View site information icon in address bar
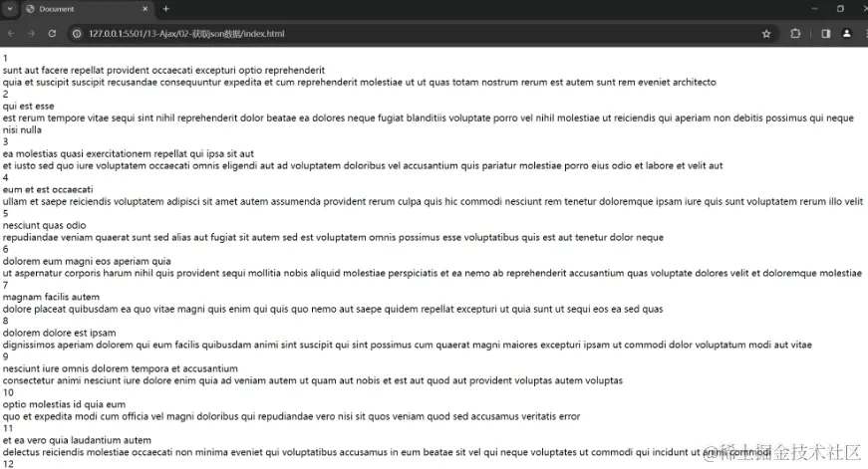 [77, 34]
